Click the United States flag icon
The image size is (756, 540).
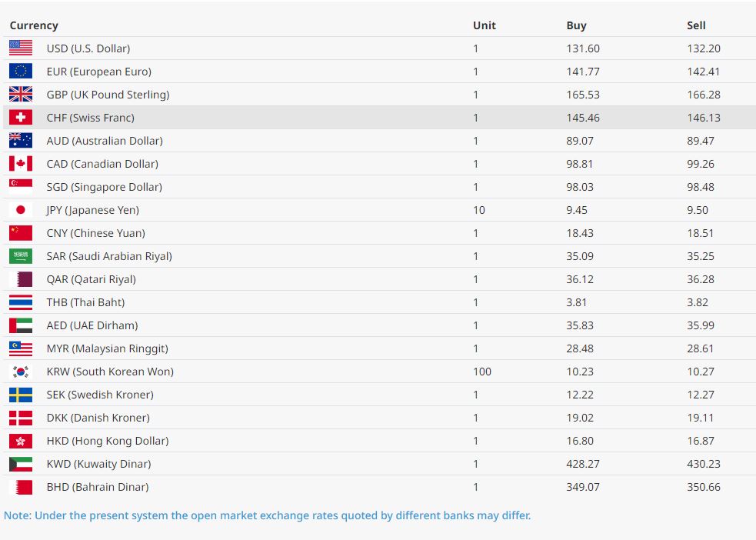click(21, 48)
